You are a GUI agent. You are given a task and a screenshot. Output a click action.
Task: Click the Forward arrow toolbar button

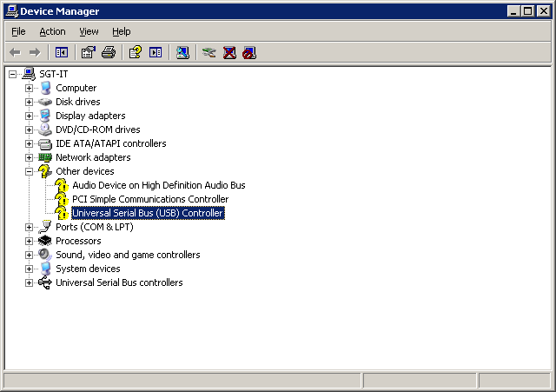point(35,52)
